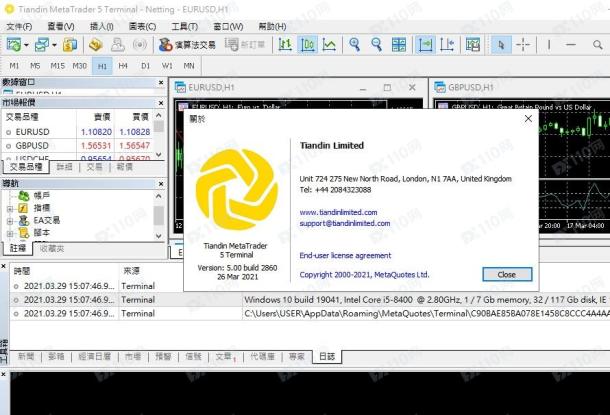Click the 時間 column header in log
This screenshot has height=415, width=610.
tap(22, 271)
